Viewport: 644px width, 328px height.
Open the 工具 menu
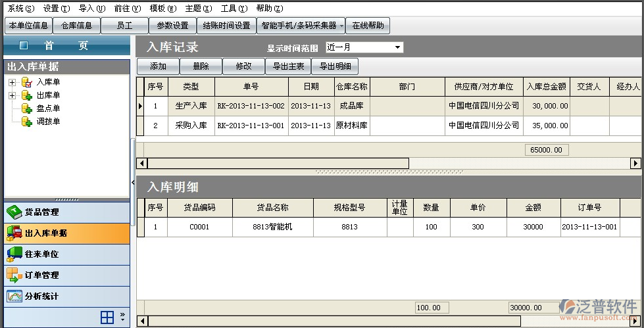point(234,9)
